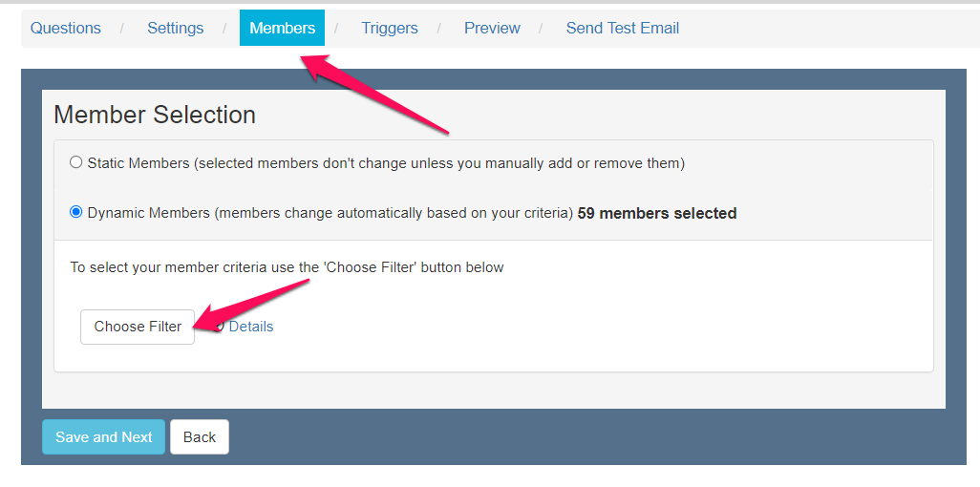Screen dimensions: 980x487
Task: Click the '59 members selected' count
Action: (657, 213)
